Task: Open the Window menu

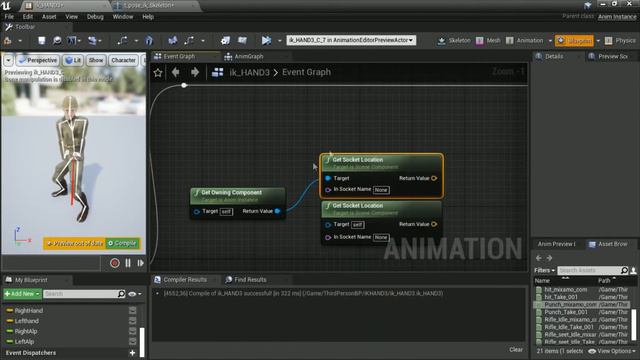Action: 123,17
